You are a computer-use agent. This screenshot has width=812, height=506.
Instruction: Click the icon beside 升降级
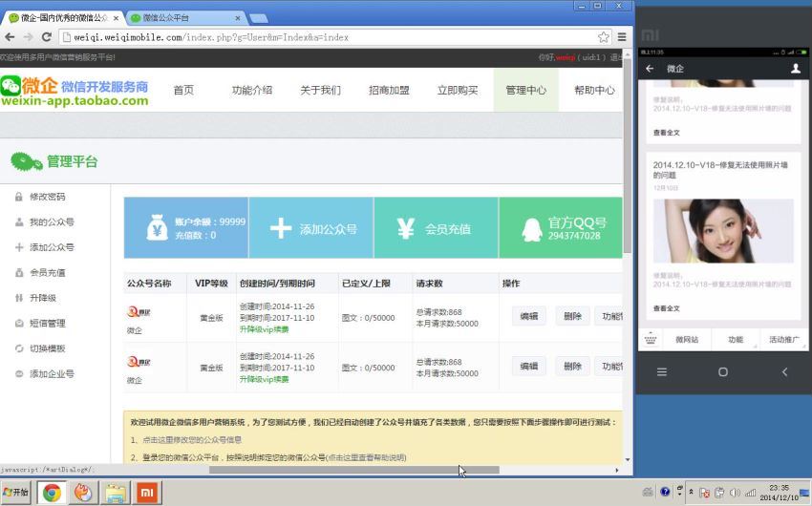19,298
